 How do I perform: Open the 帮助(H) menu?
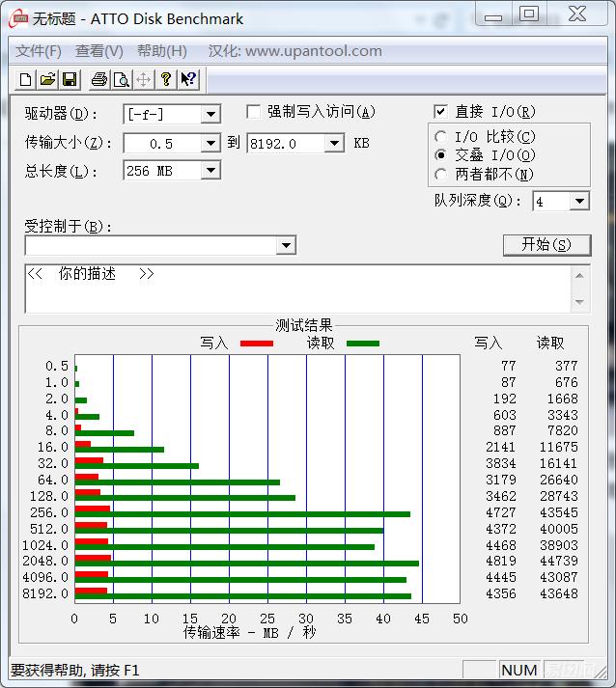(x=162, y=51)
